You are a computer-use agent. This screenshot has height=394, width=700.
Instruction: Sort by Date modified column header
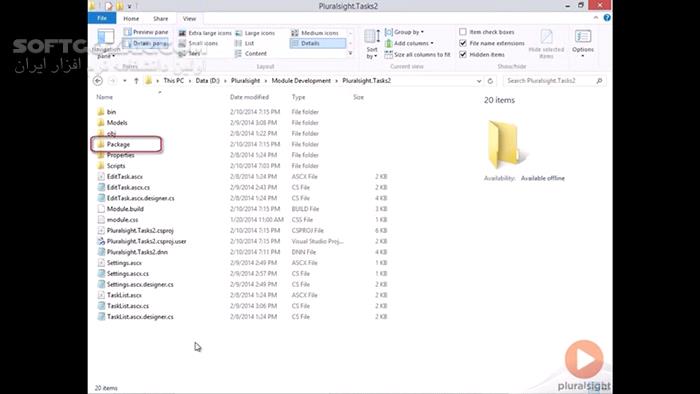249,97
